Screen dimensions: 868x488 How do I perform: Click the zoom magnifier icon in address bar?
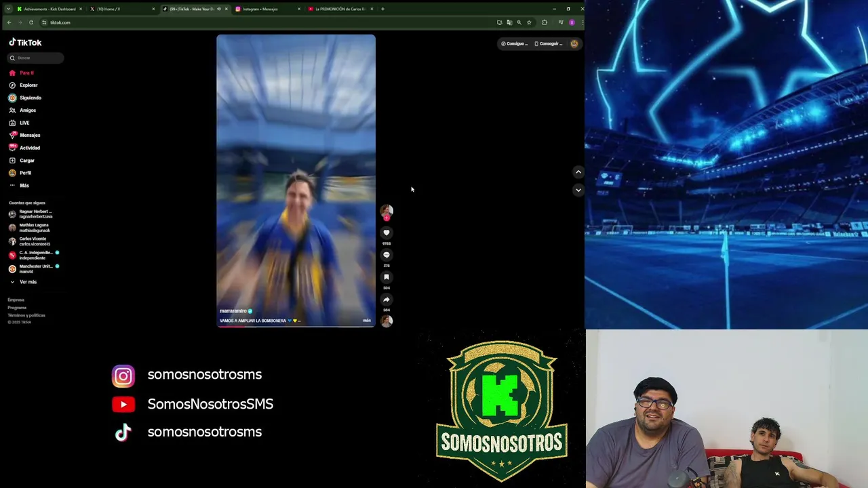519,22
